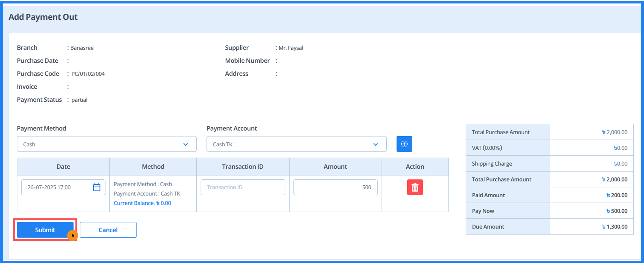Click the Due Amount value 1,300.00
The height and width of the screenshot is (263, 644).
pyautogui.click(x=615, y=226)
